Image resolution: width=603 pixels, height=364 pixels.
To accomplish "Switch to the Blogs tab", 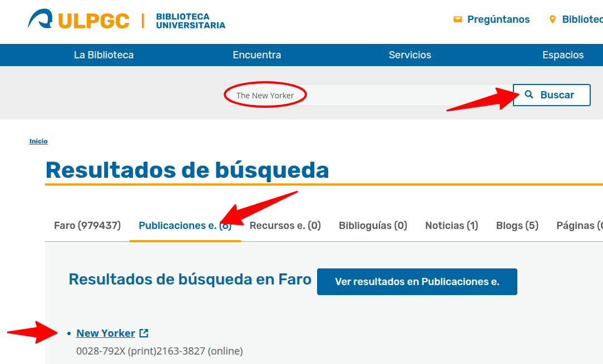I will [x=517, y=226].
